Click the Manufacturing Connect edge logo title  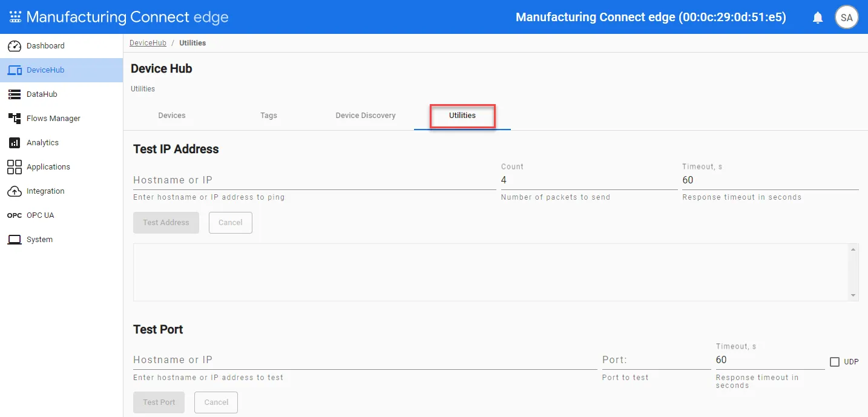(x=127, y=17)
